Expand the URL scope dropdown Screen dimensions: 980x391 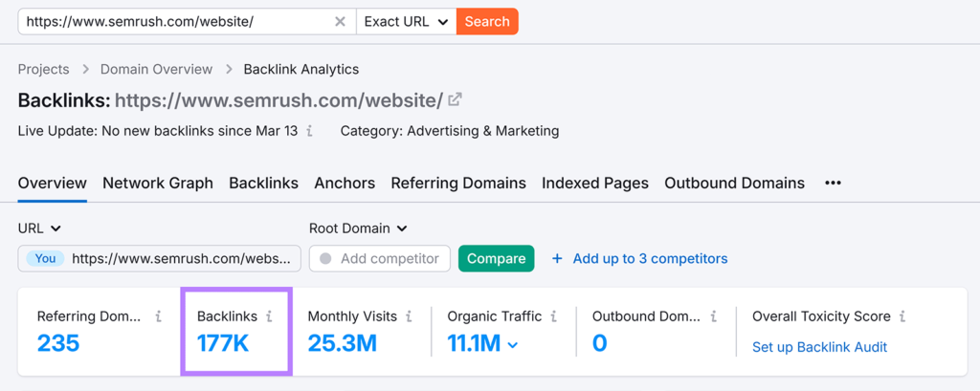[39, 228]
